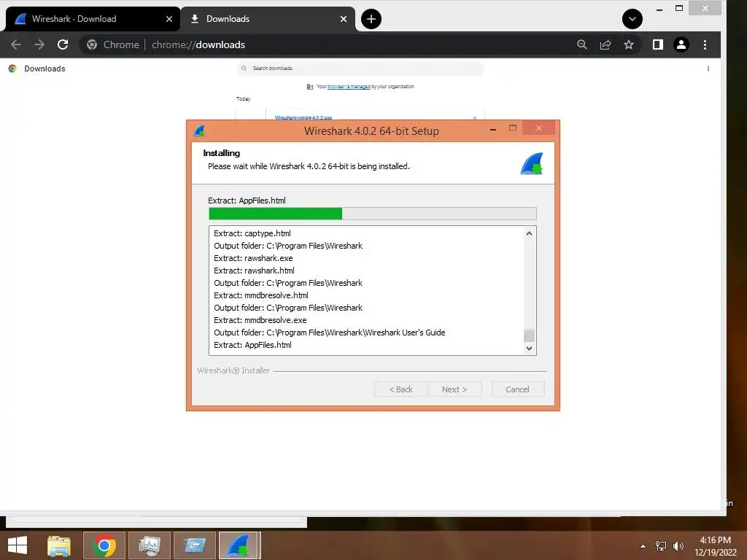This screenshot has height=560, width=747.
Task: Reload the downloads page
Action: pyautogui.click(x=63, y=44)
